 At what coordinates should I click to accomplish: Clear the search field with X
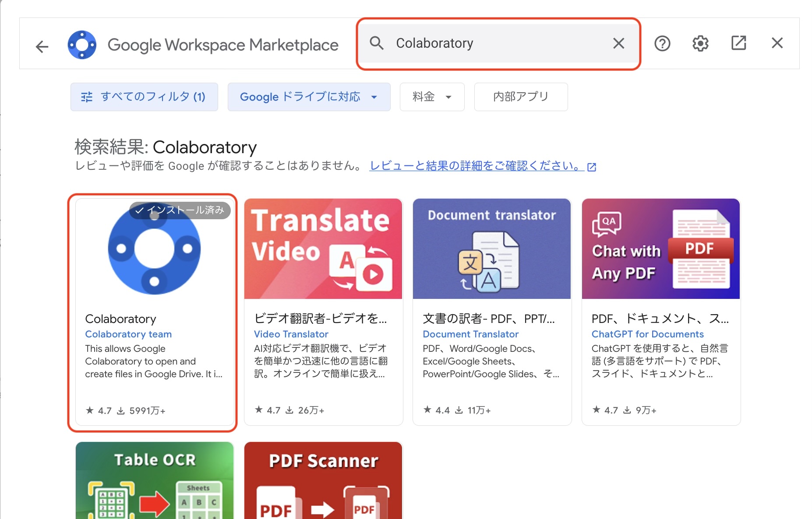tap(618, 43)
